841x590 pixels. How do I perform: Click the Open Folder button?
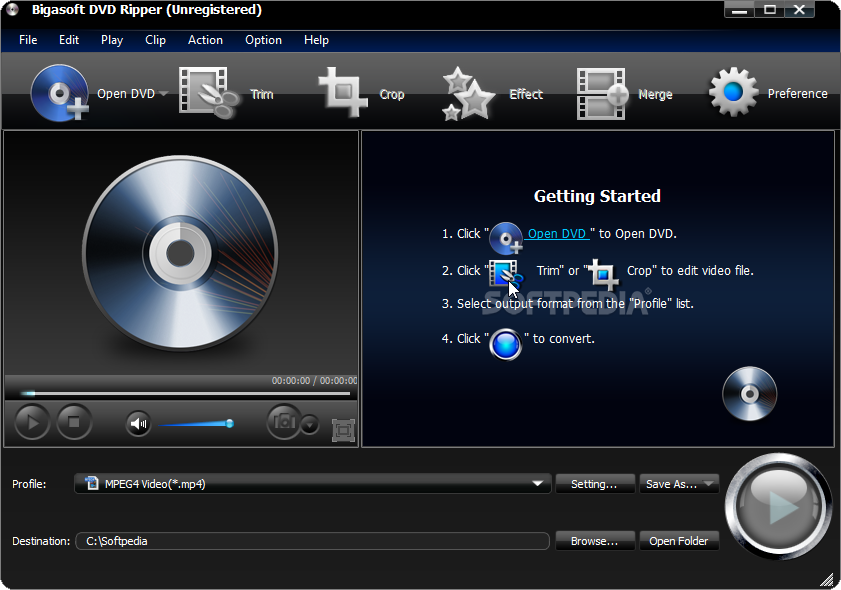point(679,541)
